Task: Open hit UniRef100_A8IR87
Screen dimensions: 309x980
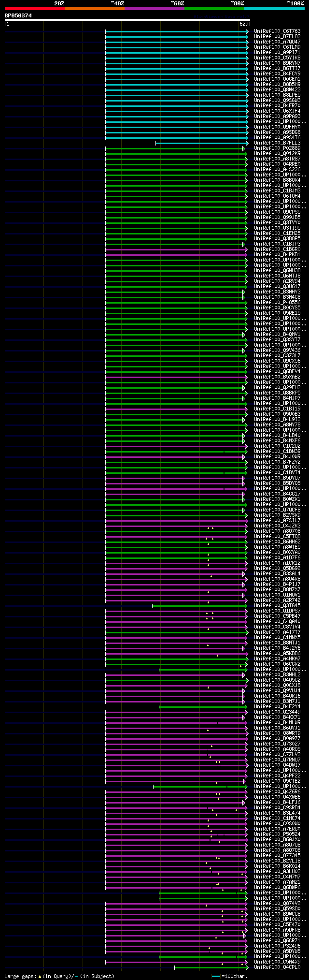Action: coord(277,159)
